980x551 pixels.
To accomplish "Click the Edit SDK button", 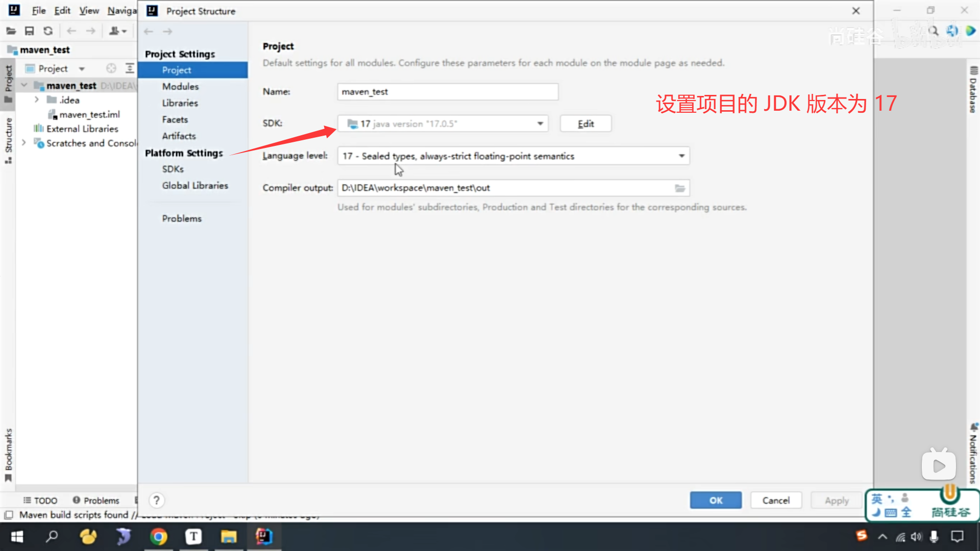I will [585, 123].
